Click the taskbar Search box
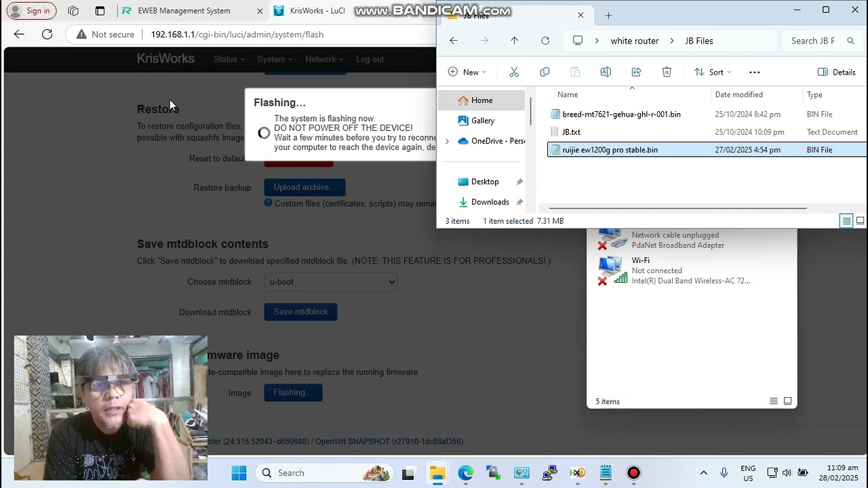868x488 pixels. pyautogui.click(x=325, y=473)
